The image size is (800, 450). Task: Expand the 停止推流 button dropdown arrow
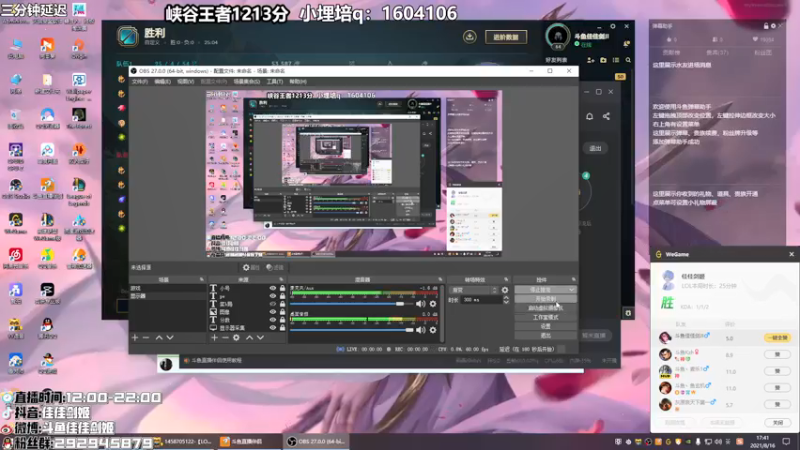[x=571, y=290]
